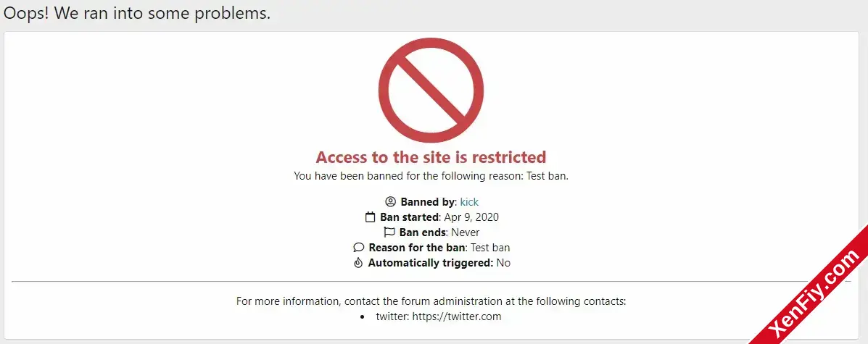Click the Automatically triggered No value
The image size is (868, 344).
point(503,263)
